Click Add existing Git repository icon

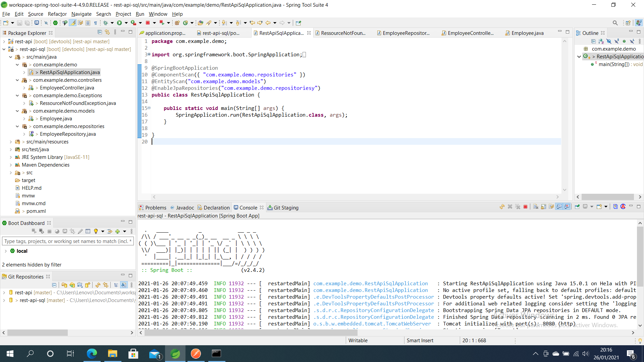click(64, 285)
